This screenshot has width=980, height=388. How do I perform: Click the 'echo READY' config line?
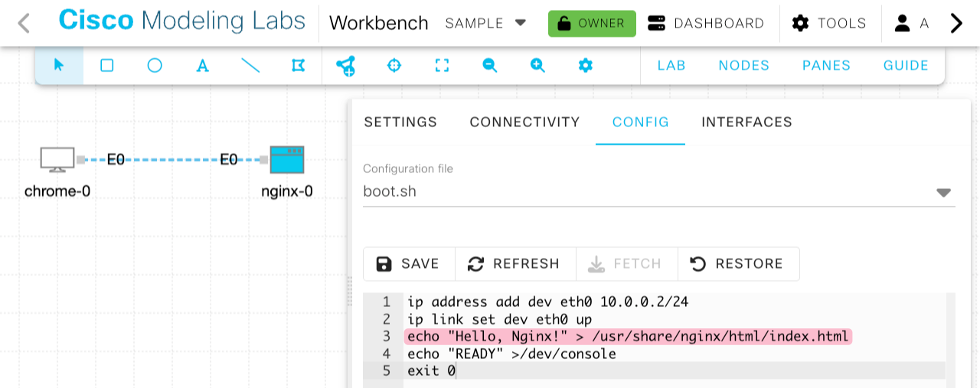pos(511,354)
